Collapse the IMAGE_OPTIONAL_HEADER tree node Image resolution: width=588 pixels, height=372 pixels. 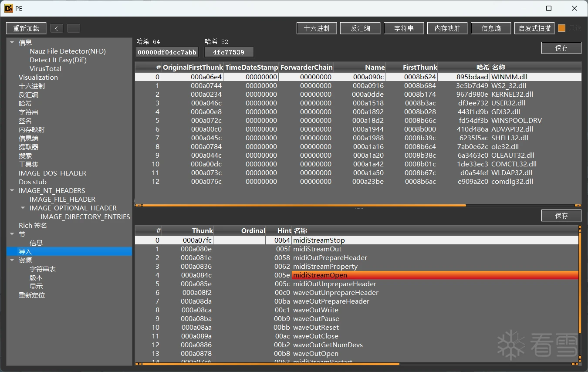23,208
